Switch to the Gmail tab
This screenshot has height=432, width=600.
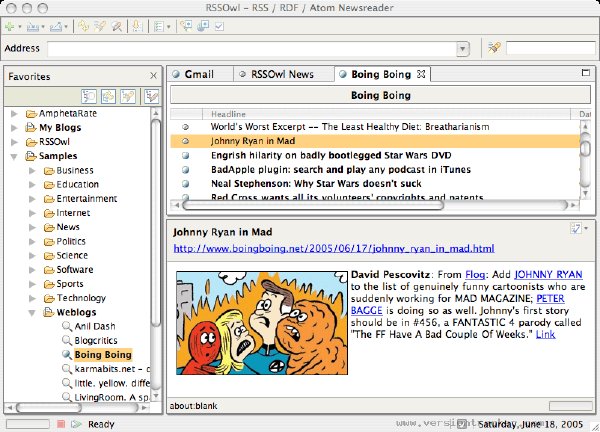[x=199, y=74]
